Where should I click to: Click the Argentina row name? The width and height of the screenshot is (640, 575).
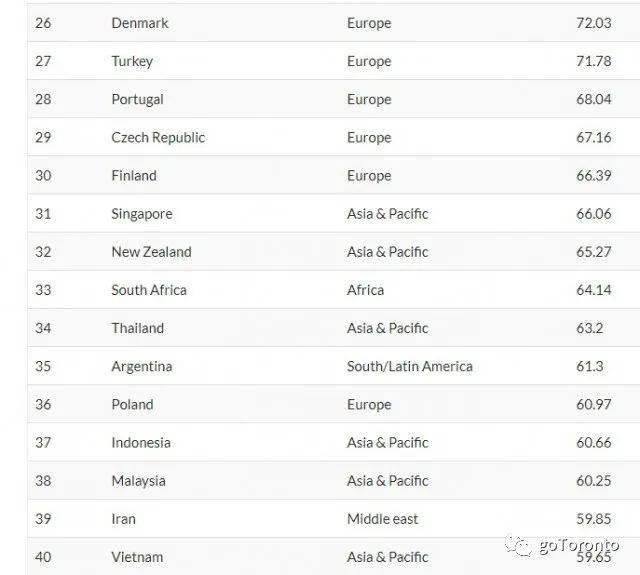click(142, 366)
